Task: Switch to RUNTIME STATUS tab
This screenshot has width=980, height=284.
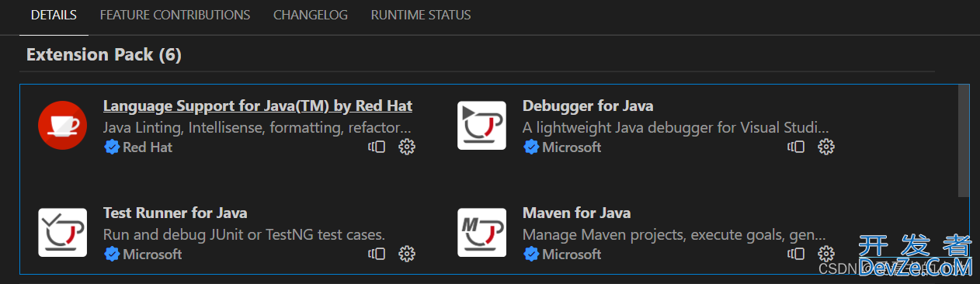Action: point(421,15)
